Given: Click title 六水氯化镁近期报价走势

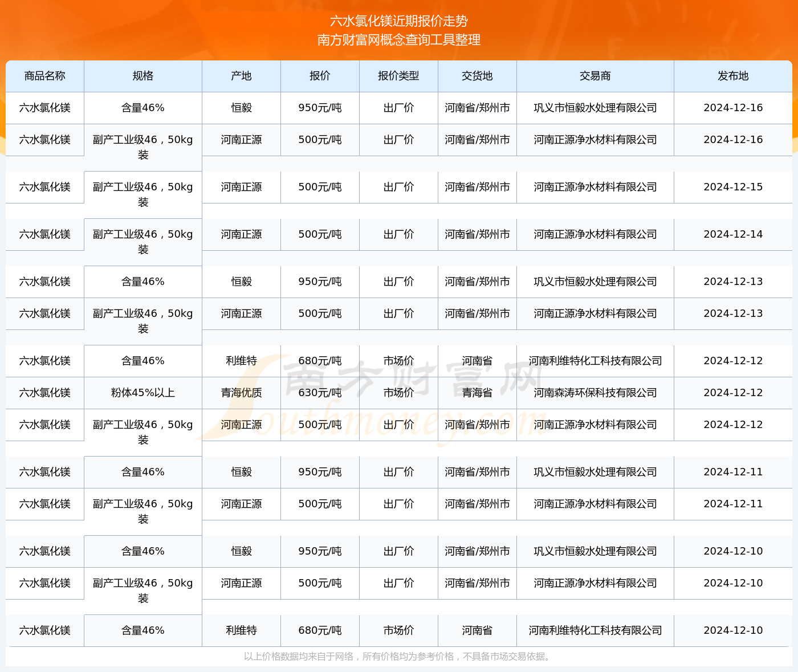Looking at the screenshot, I should point(399,21).
